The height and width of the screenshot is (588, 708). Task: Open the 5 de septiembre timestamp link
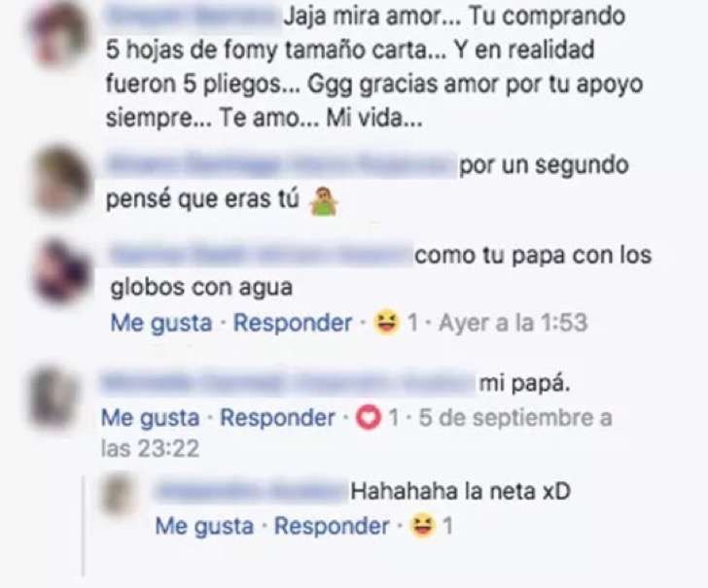click(x=357, y=432)
